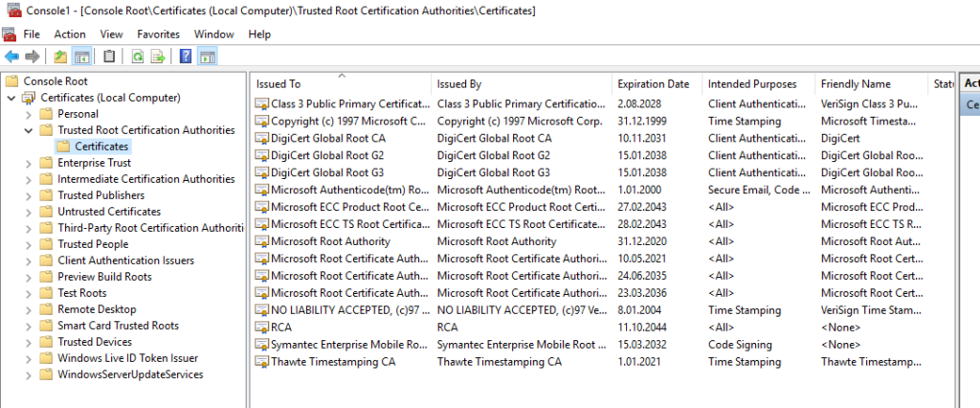Click the Console Root folder icon

11,81
